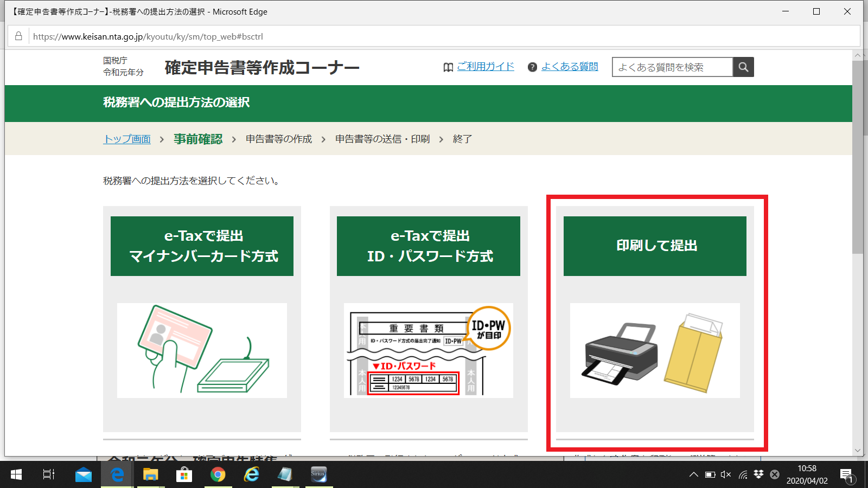Click the Wi-Fi icon in the system tray

[742, 474]
